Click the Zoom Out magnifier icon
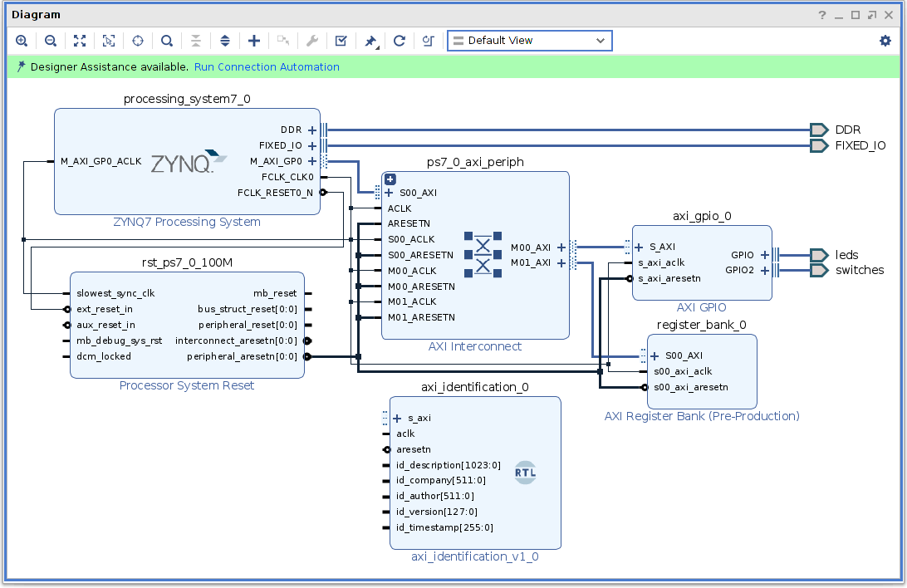 pyautogui.click(x=51, y=41)
